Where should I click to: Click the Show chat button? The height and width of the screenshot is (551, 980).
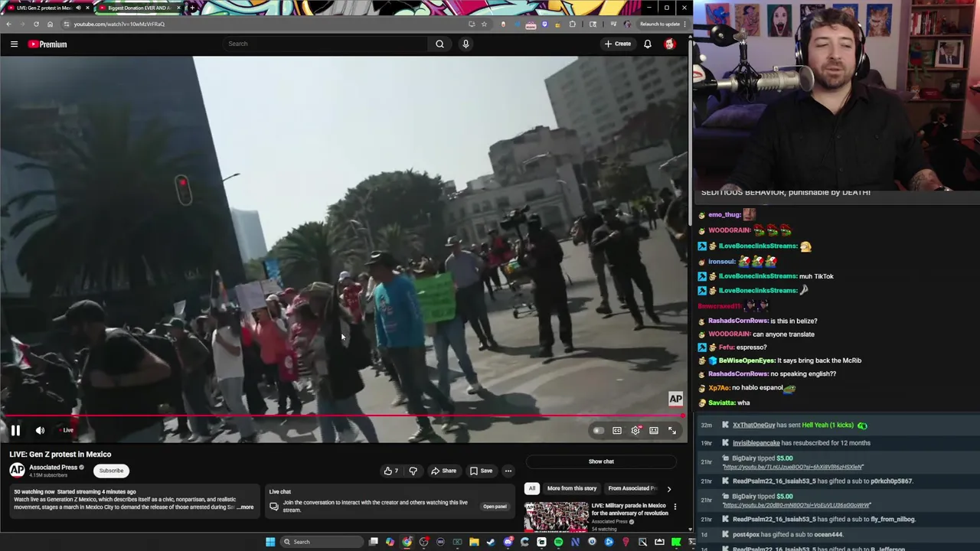tap(601, 461)
